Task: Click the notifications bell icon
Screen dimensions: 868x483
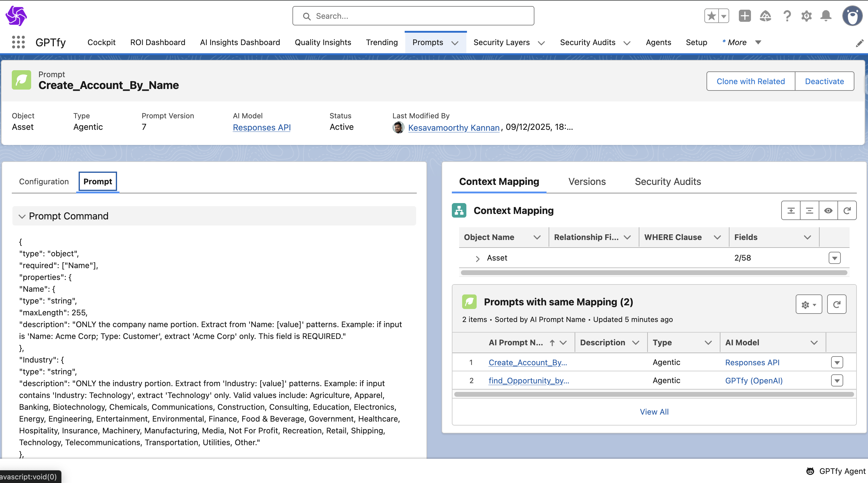Action: (x=826, y=16)
